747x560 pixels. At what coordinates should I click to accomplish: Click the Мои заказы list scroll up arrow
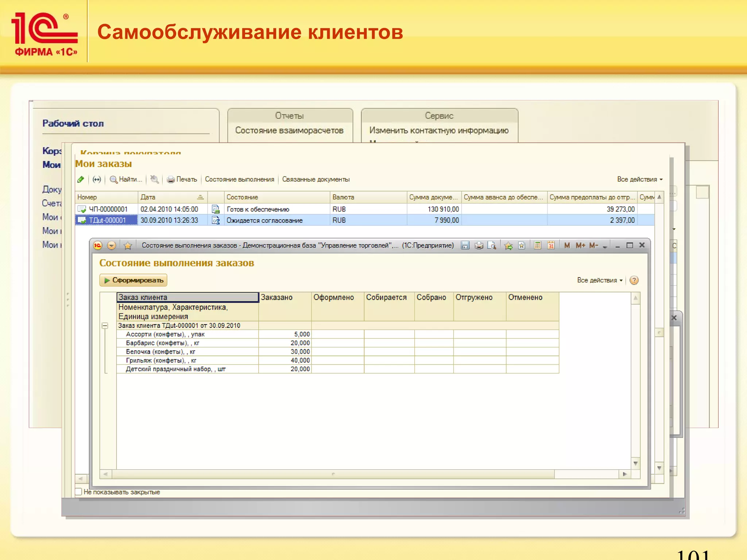click(659, 197)
